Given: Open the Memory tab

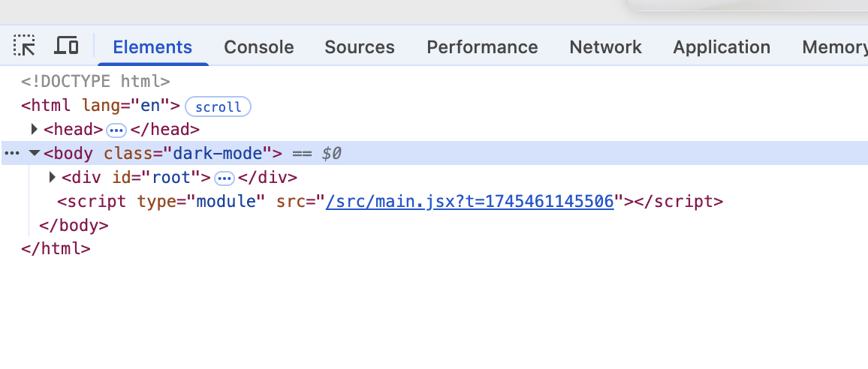Looking at the screenshot, I should tap(835, 47).
